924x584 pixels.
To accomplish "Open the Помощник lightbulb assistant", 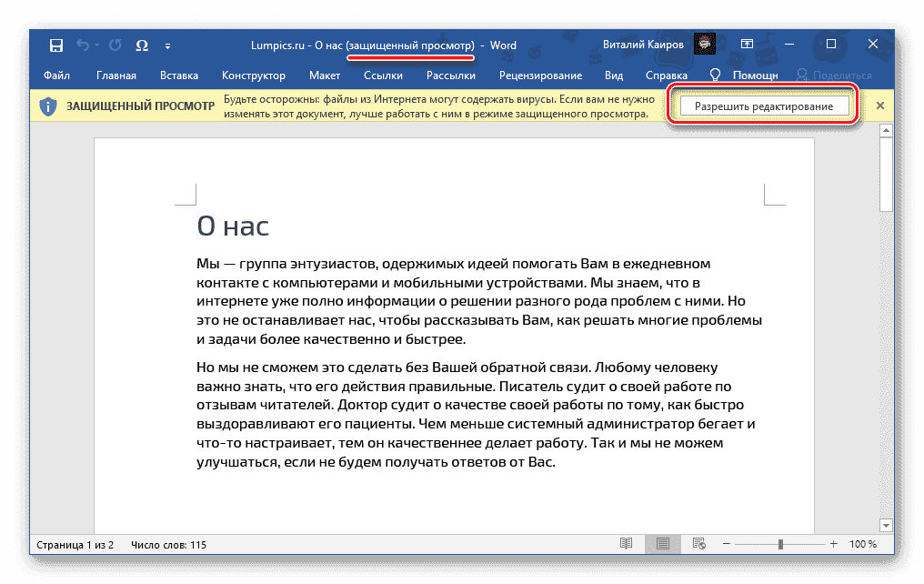I will 715,75.
